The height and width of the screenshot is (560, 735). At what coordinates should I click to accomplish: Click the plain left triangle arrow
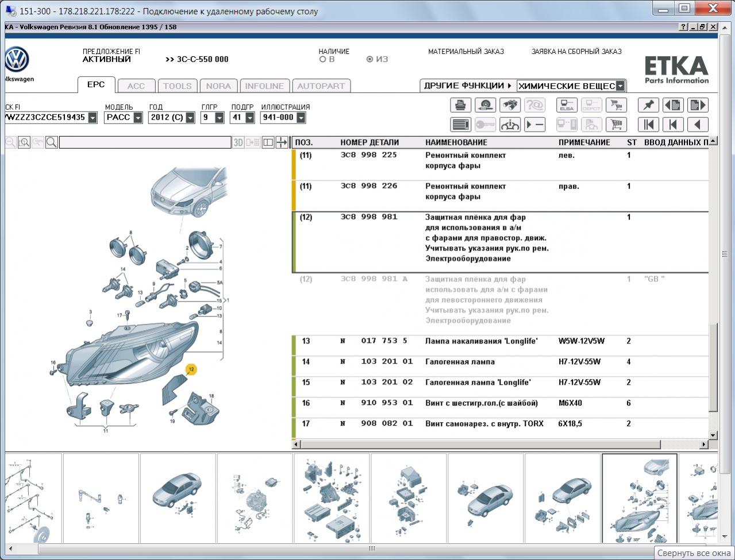[x=698, y=124]
